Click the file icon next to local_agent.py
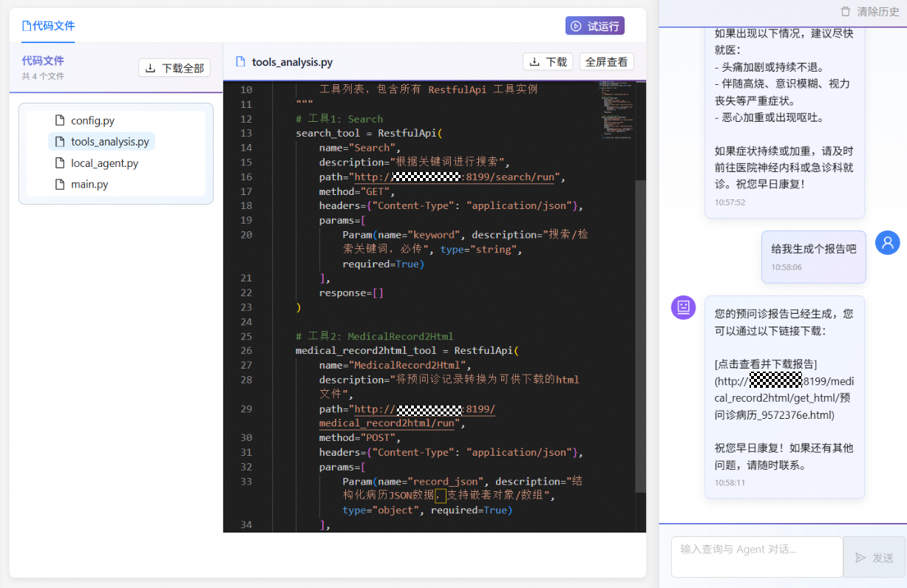This screenshot has width=907, height=588. pos(60,163)
